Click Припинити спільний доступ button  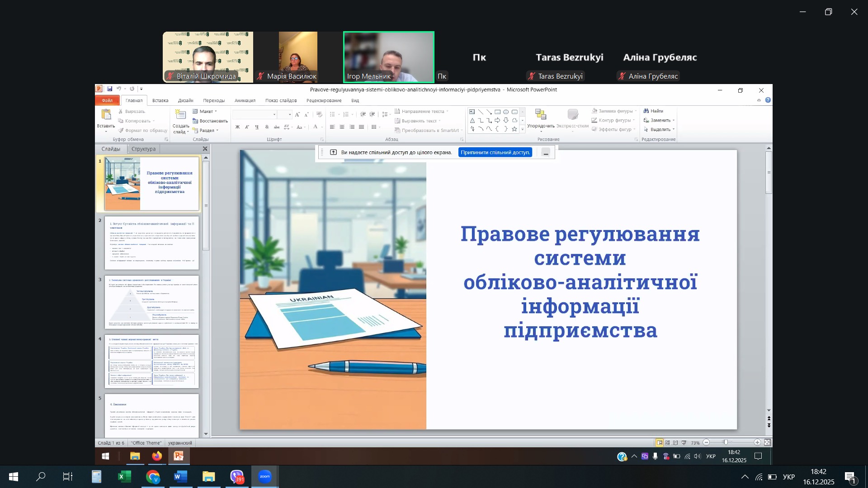click(x=495, y=153)
